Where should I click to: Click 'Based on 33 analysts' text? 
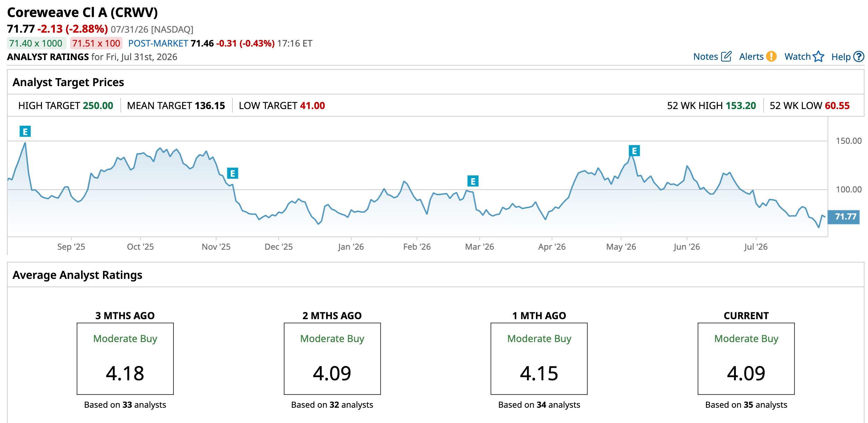125,405
